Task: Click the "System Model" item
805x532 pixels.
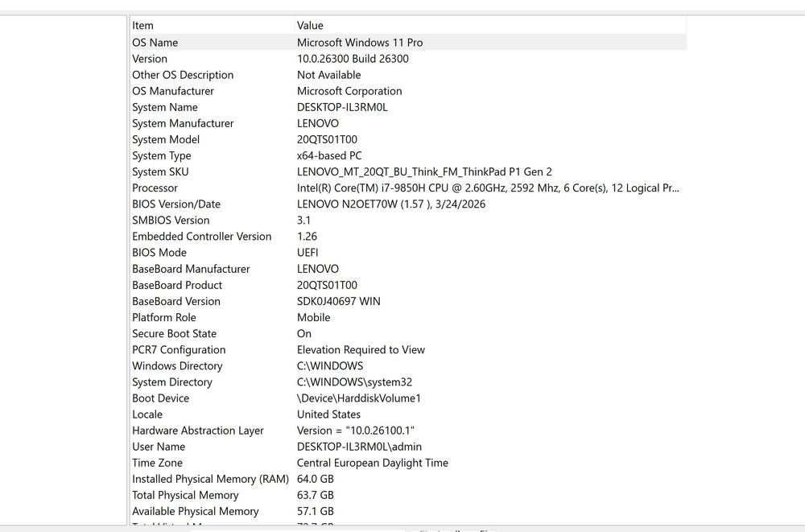Action: [166, 140]
